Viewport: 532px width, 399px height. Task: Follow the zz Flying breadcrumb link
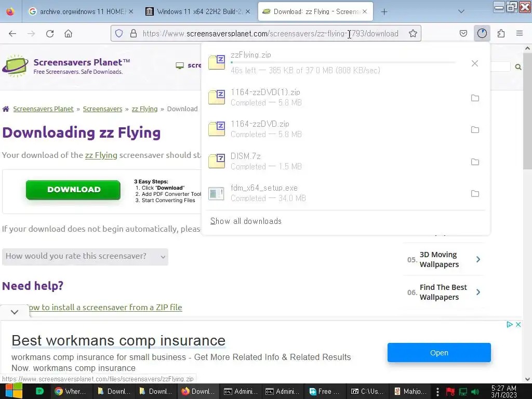point(144,109)
